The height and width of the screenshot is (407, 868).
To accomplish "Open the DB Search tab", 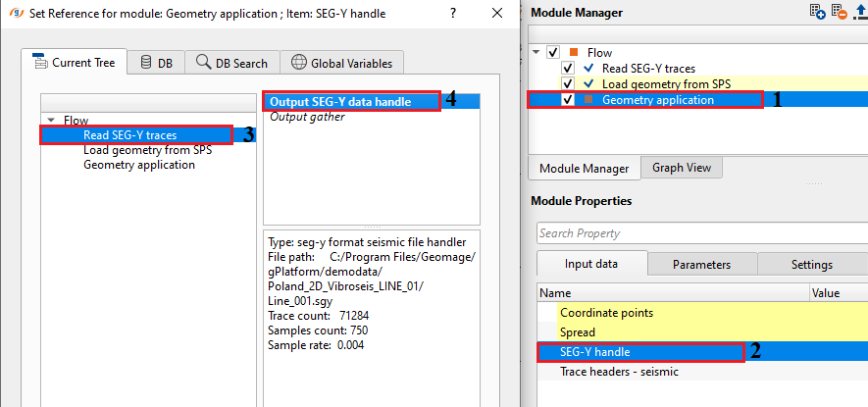I will click(231, 63).
